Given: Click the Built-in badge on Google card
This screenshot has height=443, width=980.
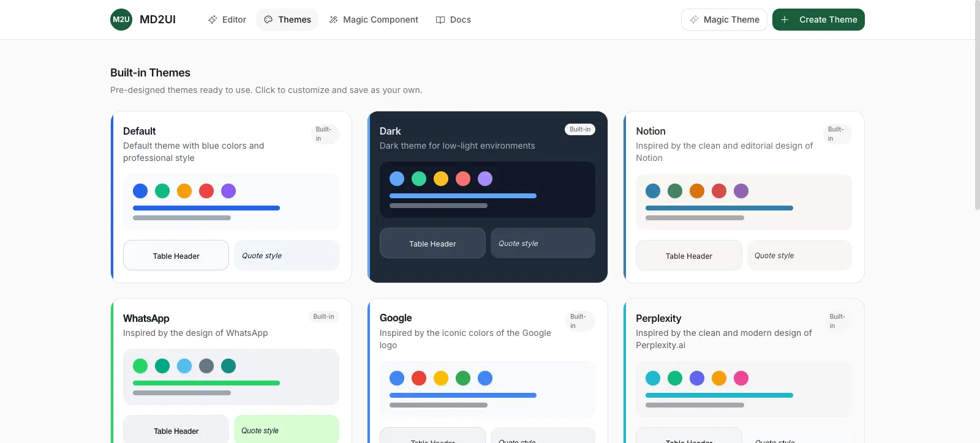Looking at the screenshot, I should coord(580,321).
